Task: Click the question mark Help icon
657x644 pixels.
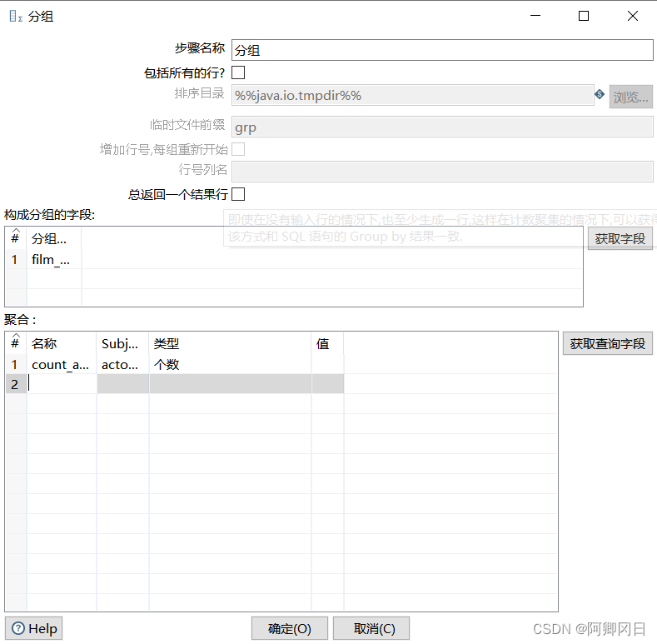Action: [x=18, y=628]
